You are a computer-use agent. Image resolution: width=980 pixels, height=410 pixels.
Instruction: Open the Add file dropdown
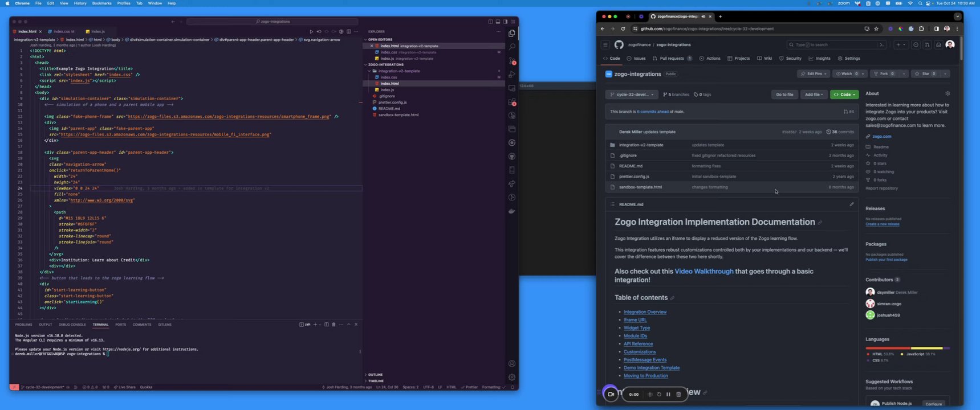tap(814, 95)
